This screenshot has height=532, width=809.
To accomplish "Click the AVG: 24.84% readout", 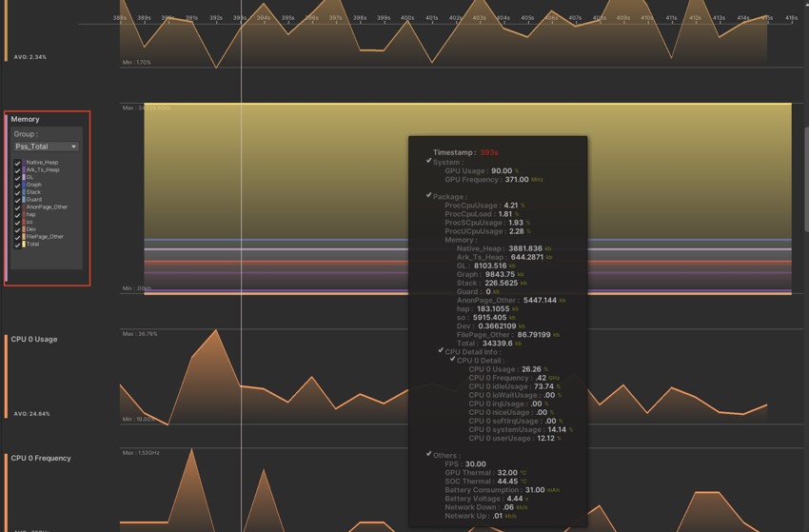I will (32, 414).
